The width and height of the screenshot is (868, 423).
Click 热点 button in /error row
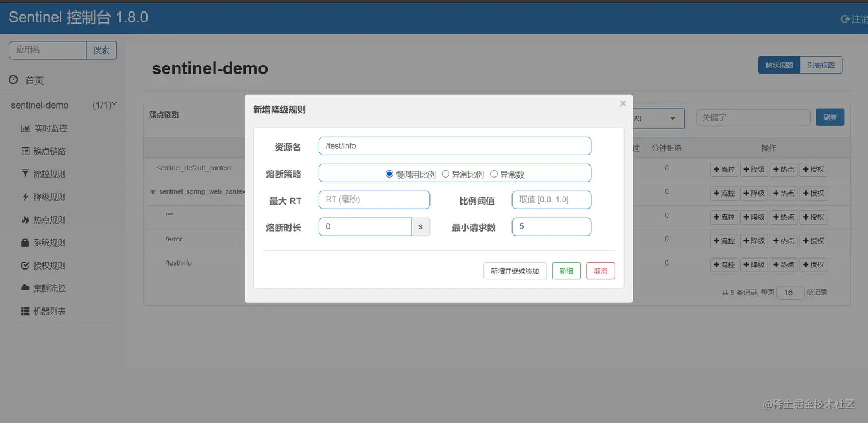784,241
